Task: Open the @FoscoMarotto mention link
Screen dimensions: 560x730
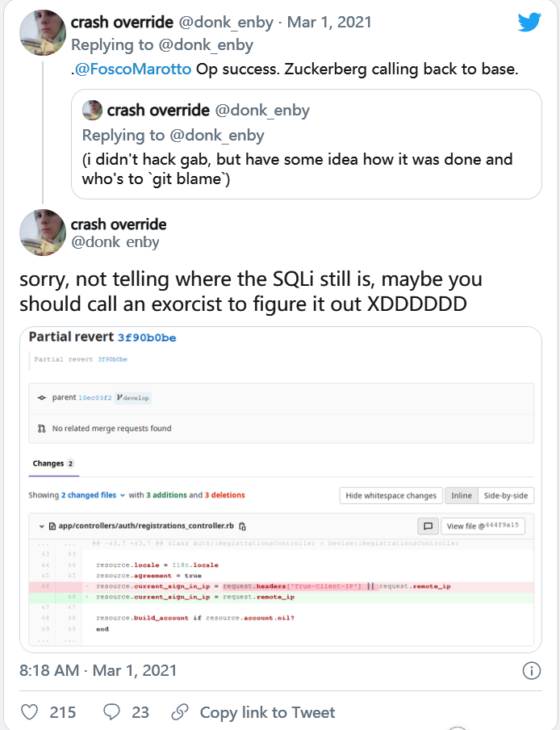Action: 133,69
